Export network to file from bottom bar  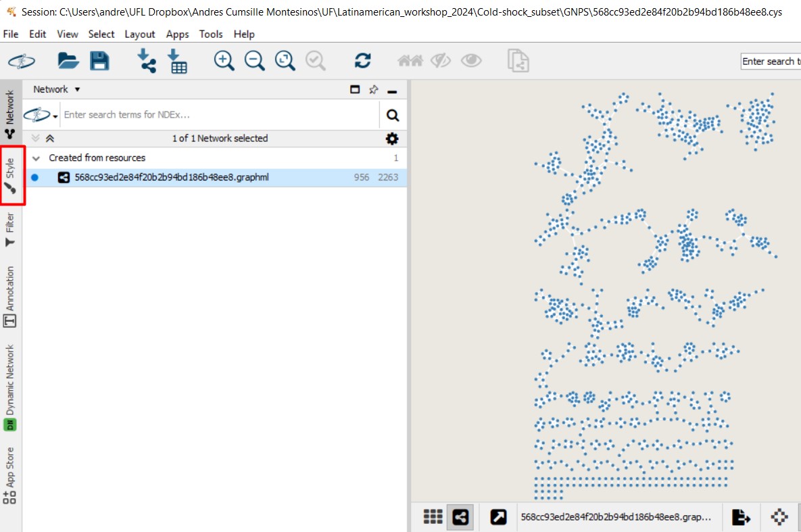pyautogui.click(x=741, y=517)
